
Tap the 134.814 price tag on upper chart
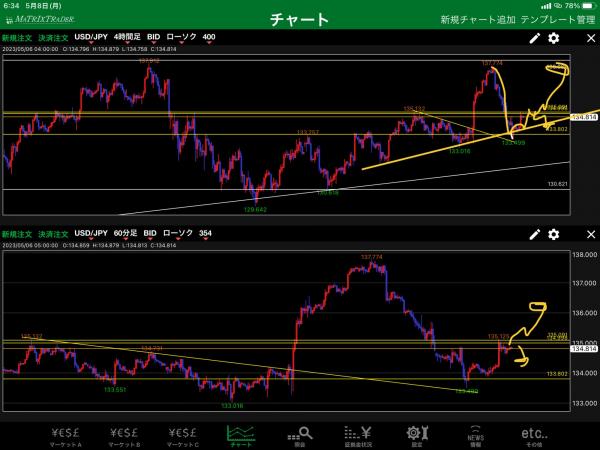pos(584,117)
